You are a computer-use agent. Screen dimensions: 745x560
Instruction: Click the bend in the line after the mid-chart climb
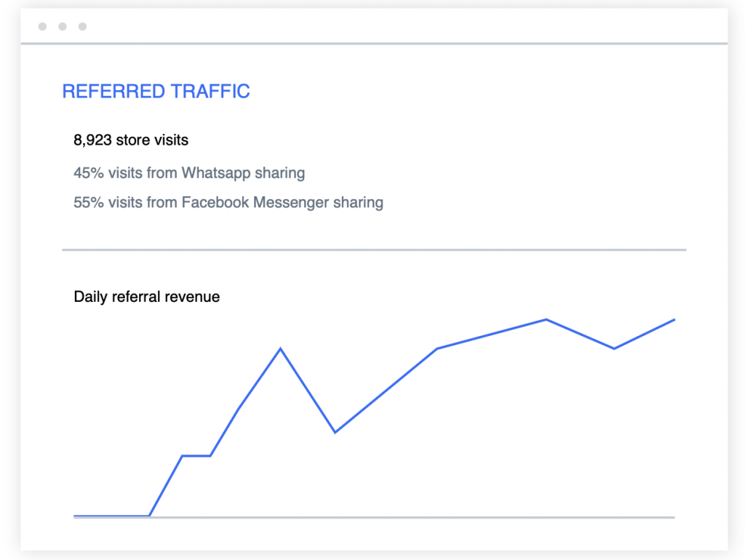pos(437,348)
